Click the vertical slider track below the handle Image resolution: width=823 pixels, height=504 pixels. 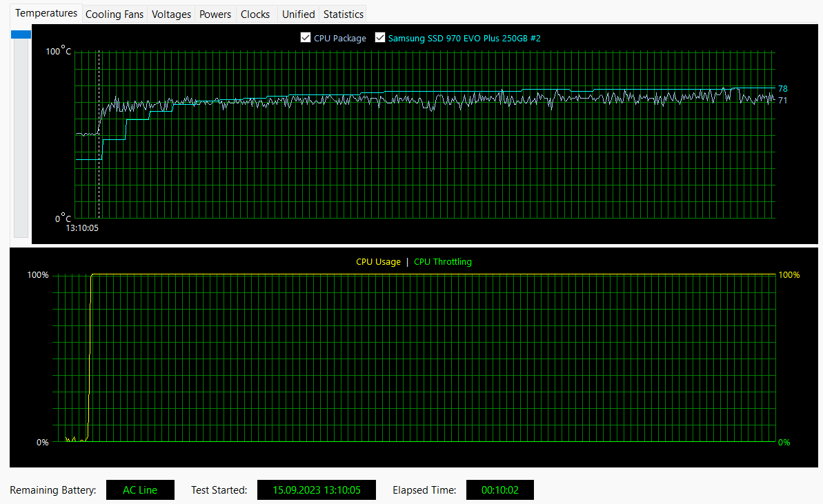[x=21, y=138]
